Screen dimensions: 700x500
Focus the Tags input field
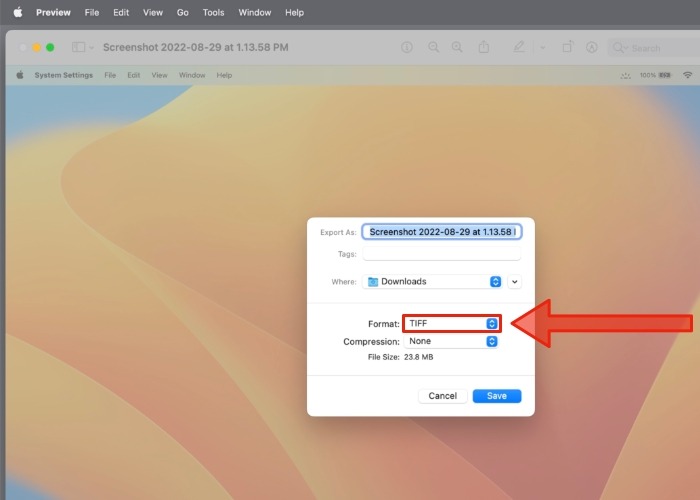click(x=442, y=254)
